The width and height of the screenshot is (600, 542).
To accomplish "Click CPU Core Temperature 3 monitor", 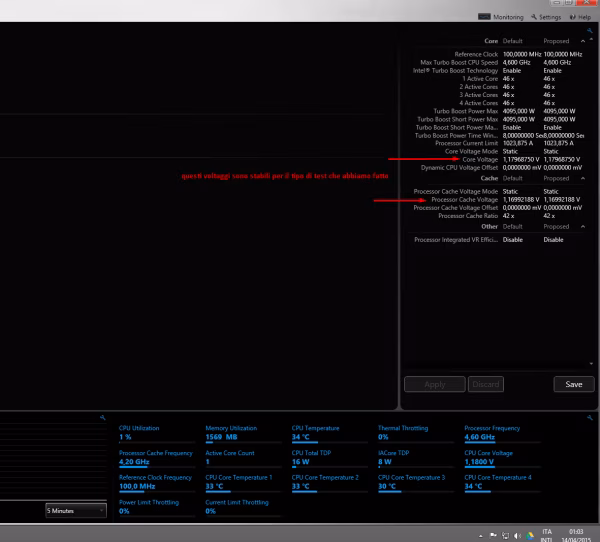I will [x=416, y=482].
